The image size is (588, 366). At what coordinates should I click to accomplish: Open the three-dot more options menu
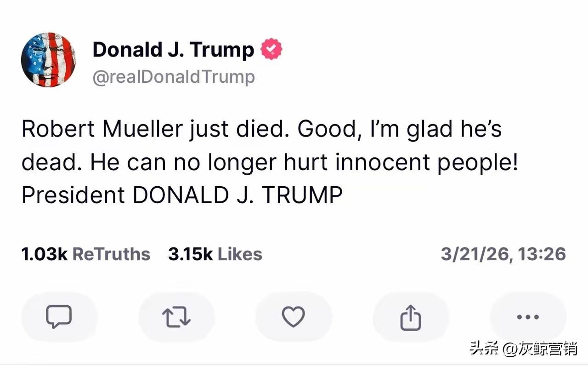(x=528, y=317)
